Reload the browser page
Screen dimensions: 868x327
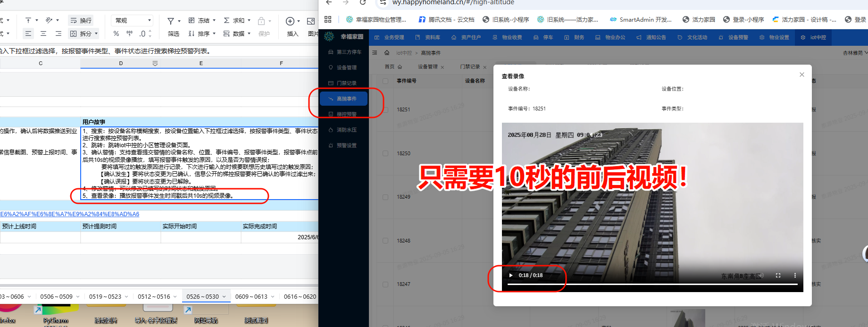[x=362, y=2]
